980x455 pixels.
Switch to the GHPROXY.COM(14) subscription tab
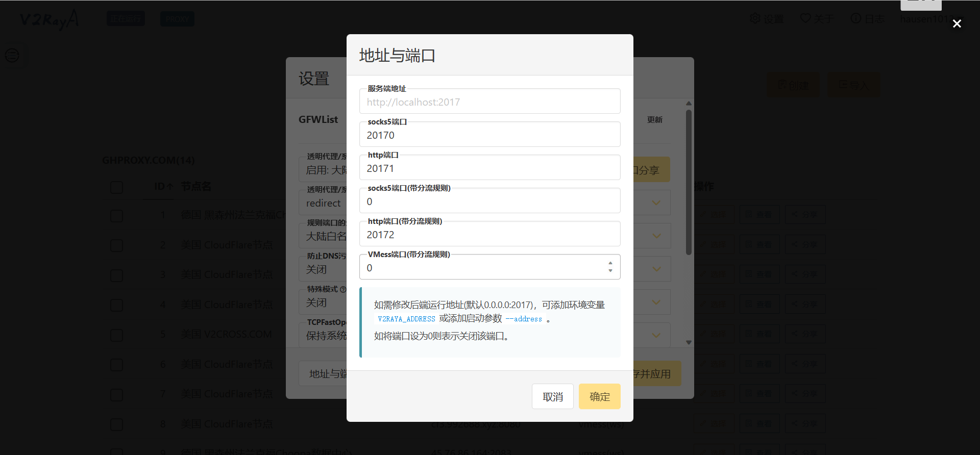(149, 160)
